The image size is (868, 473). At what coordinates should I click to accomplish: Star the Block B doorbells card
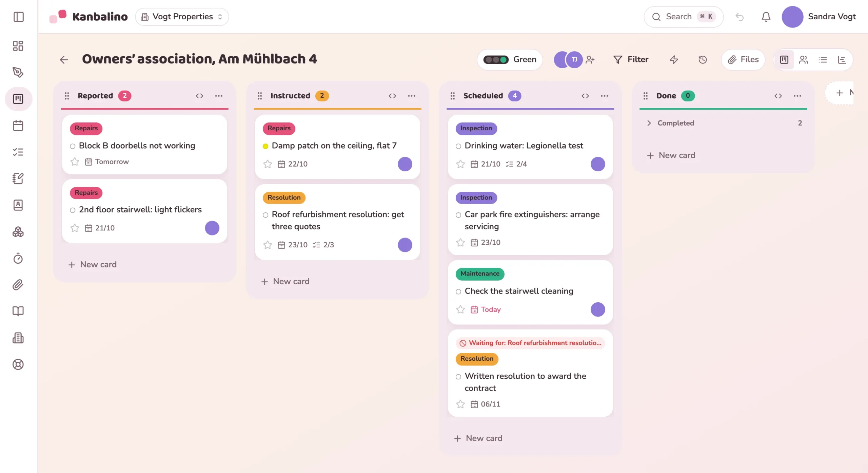click(75, 162)
